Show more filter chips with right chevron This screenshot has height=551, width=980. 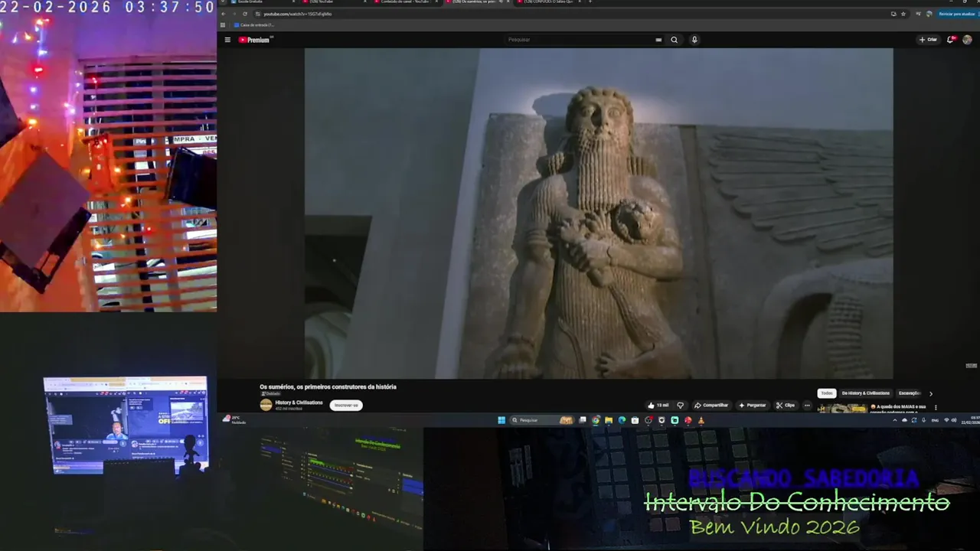[x=931, y=393]
